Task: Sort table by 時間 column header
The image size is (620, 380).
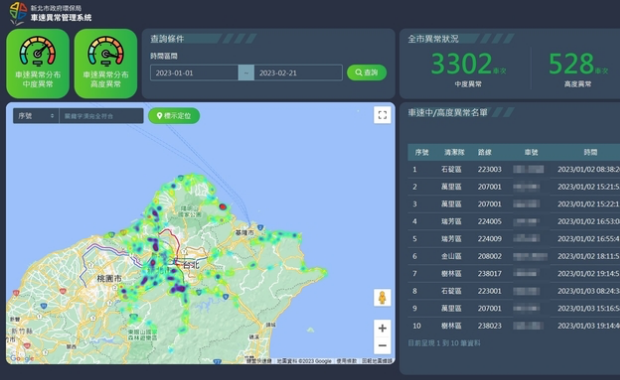Action: [x=590, y=152]
